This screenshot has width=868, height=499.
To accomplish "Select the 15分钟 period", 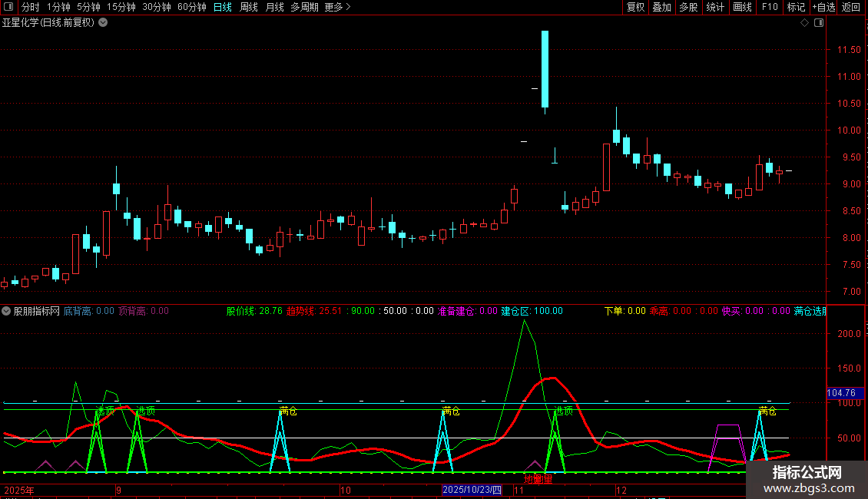I will tap(121, 7).
